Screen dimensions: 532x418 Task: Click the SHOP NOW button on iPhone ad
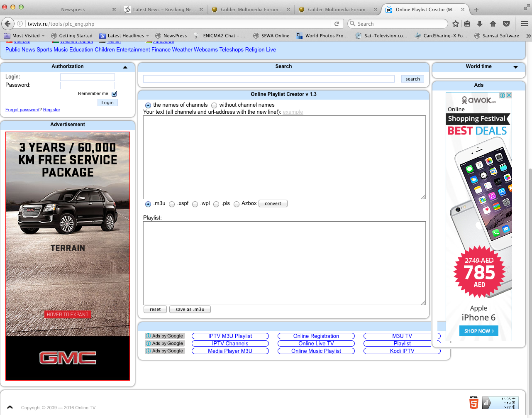479,331
